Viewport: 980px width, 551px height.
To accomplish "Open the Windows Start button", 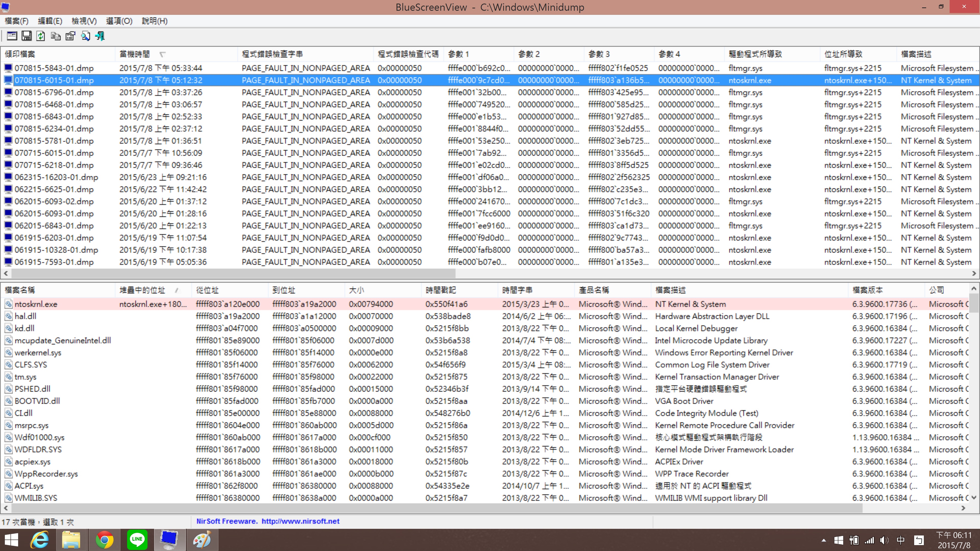I will 11,540.
